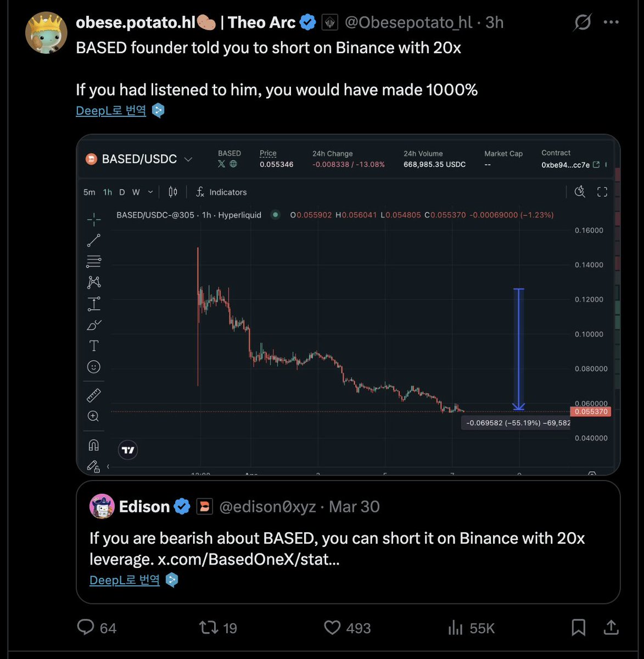Open view analytics bar chart icon

(x=456, y=627)
